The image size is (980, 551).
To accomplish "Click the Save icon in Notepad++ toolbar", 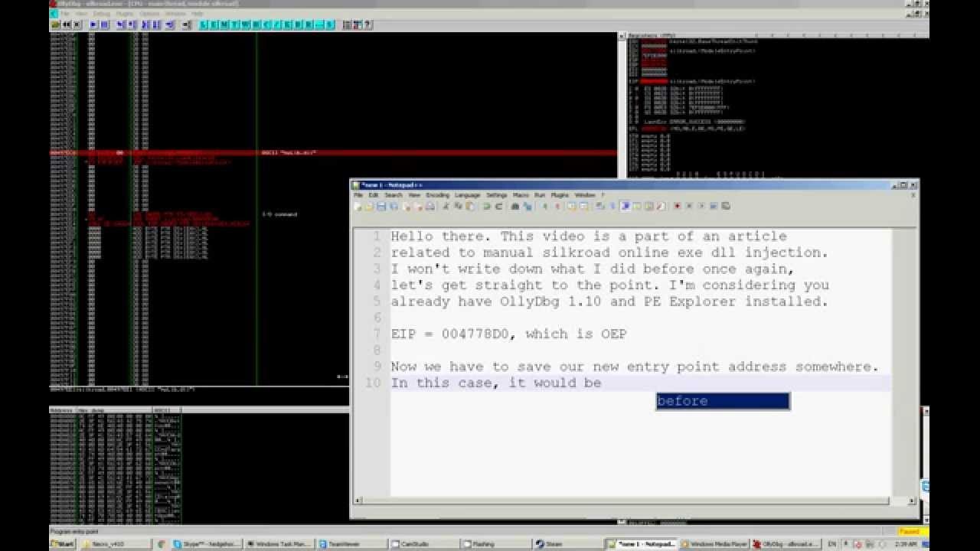I will (x=381, y=207).
